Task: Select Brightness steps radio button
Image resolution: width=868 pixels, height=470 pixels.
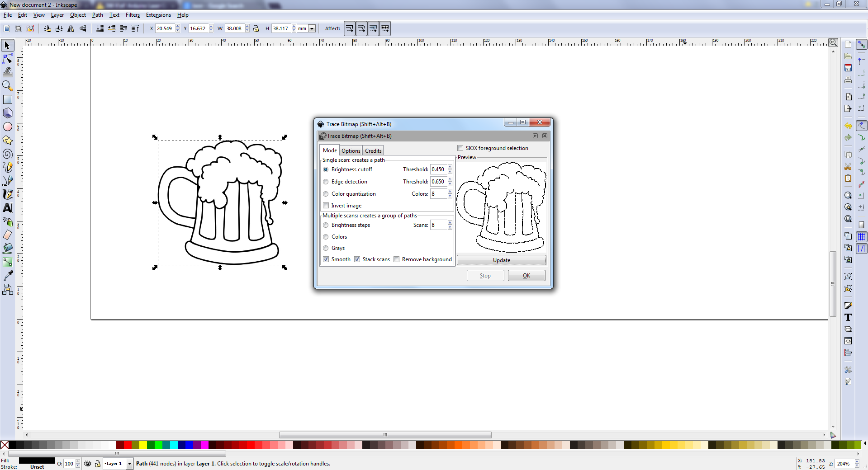Action: 326,225
